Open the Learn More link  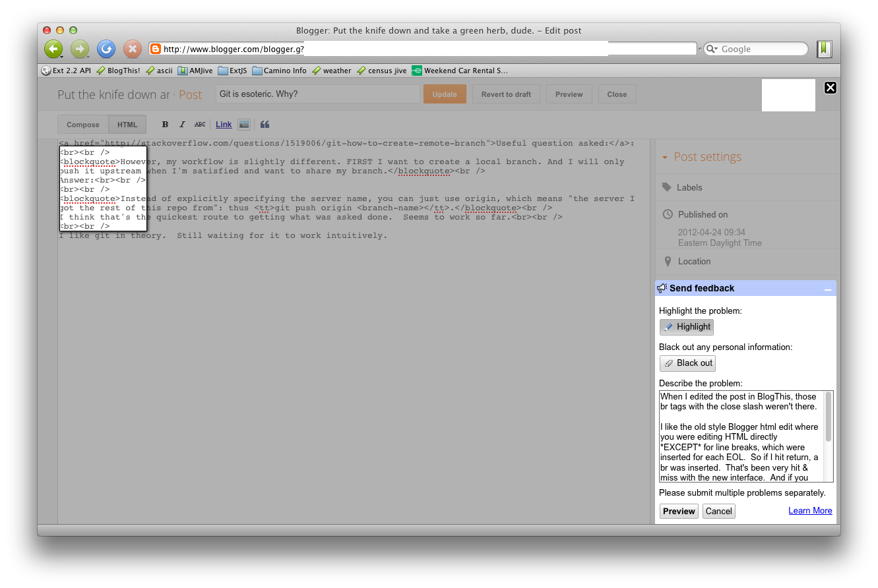[x=810, y=511]
